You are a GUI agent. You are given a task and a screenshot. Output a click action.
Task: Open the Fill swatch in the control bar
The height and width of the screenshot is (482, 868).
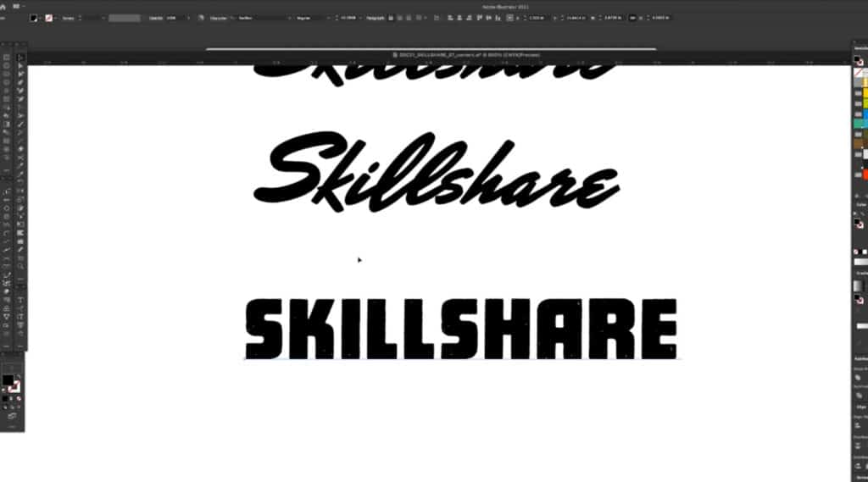(x=34, y=19)
